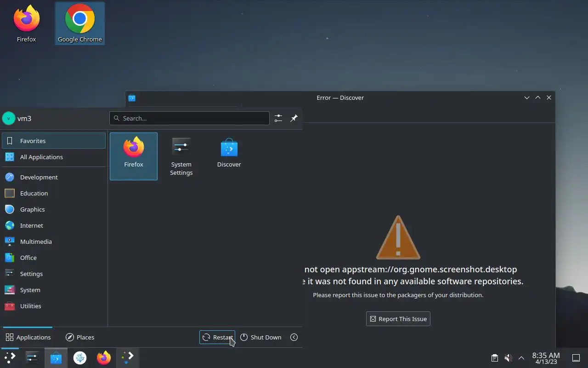This screenshot has height=368, width=588.
Task: Click the Discover taskbar entry
Action: tap(56, 357)
